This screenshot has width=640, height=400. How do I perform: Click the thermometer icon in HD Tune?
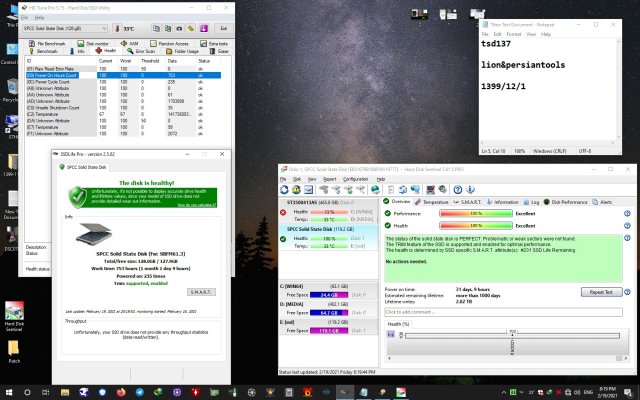115,30
